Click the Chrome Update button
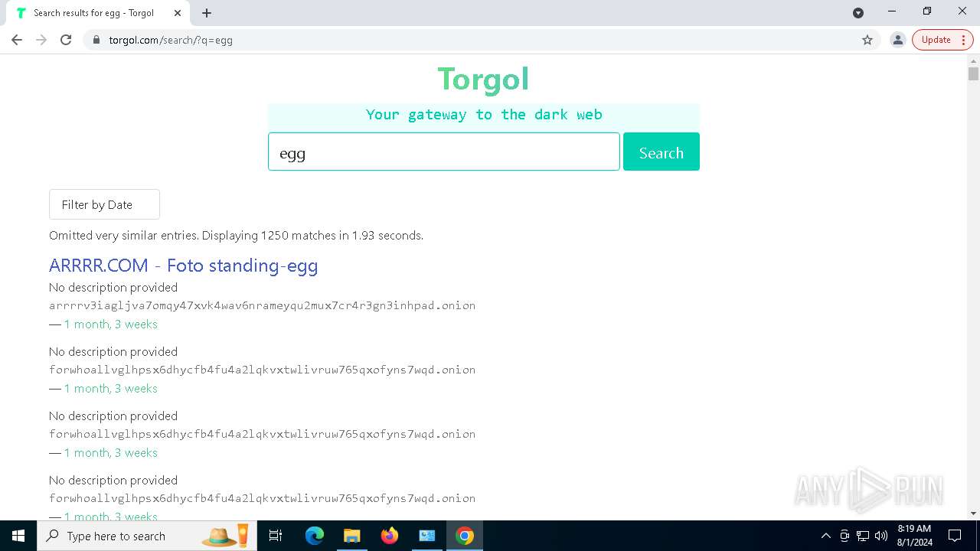This screenshot has width=980, height=551. [942, 40]
